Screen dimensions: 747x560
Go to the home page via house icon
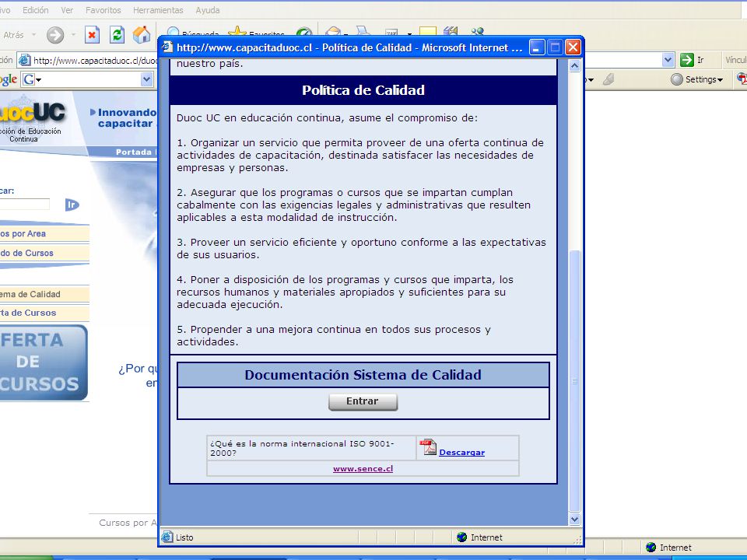pos(142,35)
